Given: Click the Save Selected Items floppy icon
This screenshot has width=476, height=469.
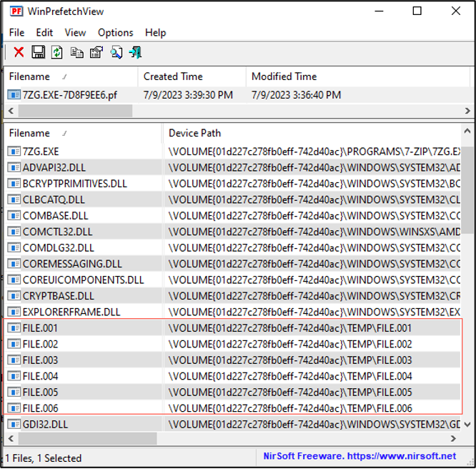Looking at the screenshot, I should point(39,52).
